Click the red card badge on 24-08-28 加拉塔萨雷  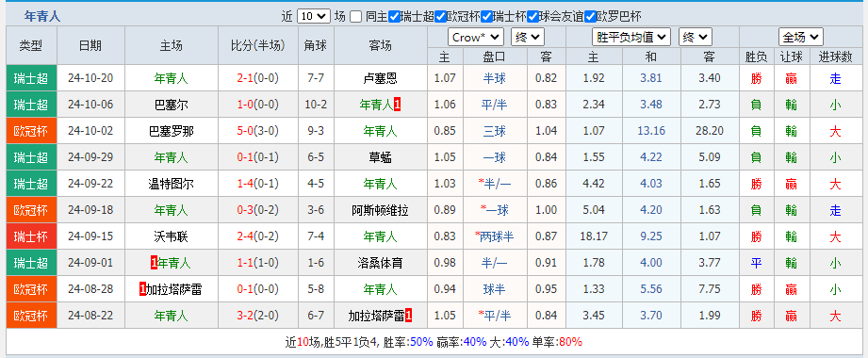pos(143,289)
